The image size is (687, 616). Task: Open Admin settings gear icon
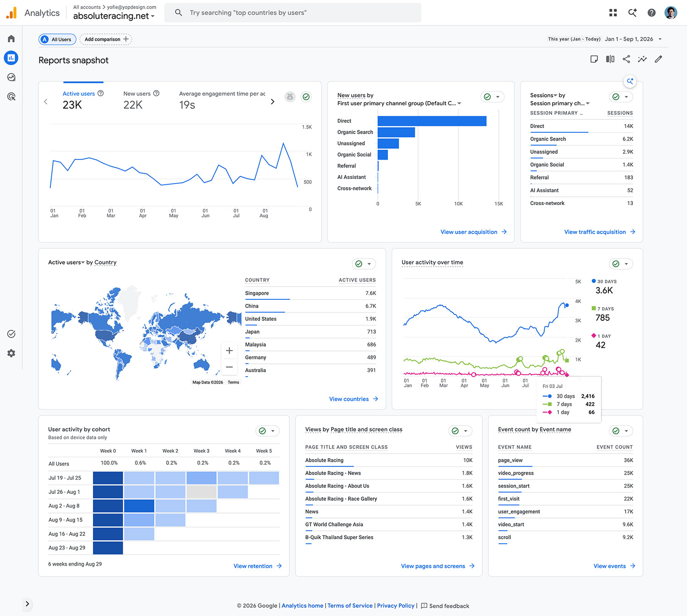tap(11, 353)
